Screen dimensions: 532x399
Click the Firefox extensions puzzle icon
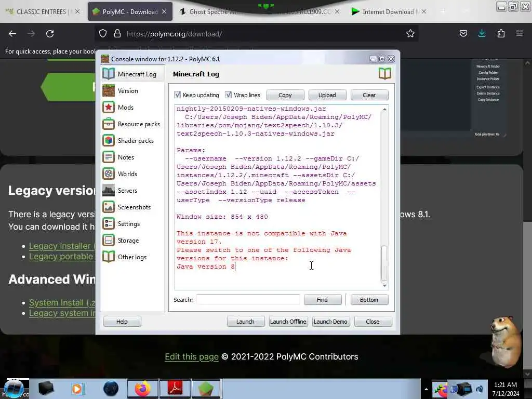pos(501,33)
